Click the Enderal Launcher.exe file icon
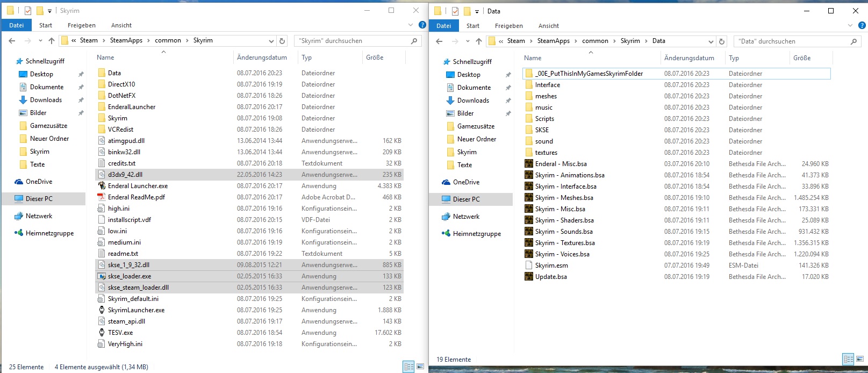Image resolution: width=868 pixels, height=373 pixels. [x=102, y=186]
